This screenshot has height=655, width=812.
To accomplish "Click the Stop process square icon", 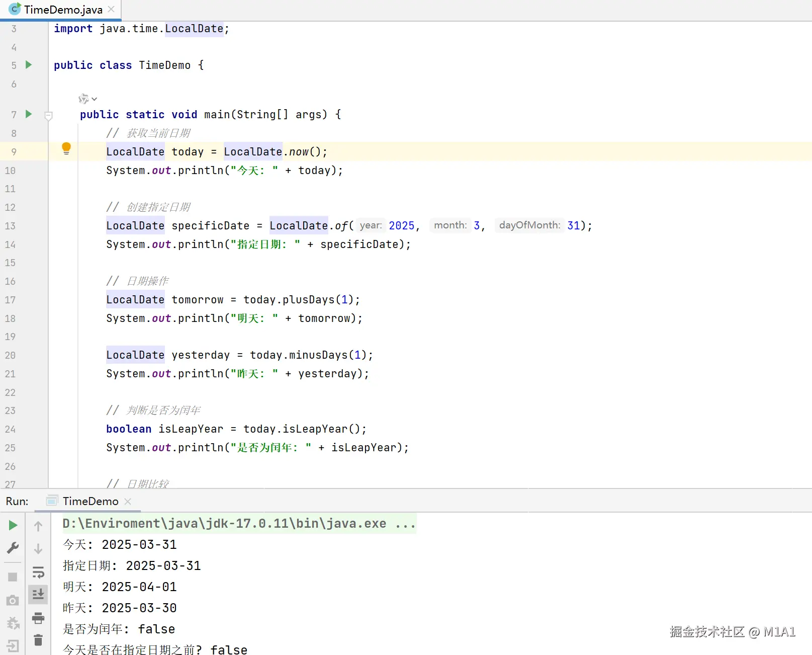I will click(13, 577).
